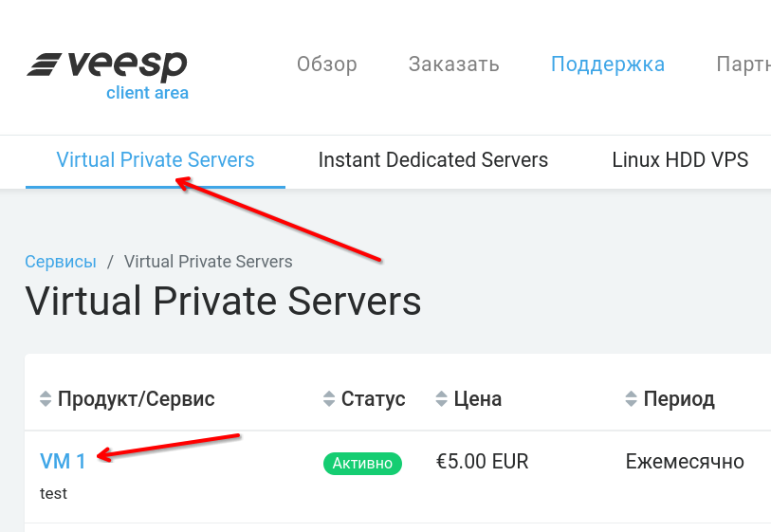Click the client area text under the logo
Screen dimensions: 771x532
pos(147,93)
